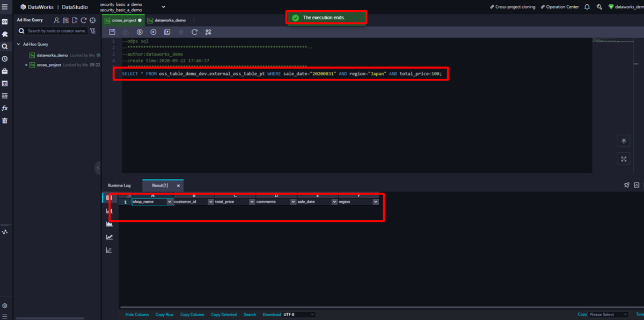Viewport: 644px width, 320px height.
Task: Switch to the cross_project editor tab
Action: tap(123, 20)
